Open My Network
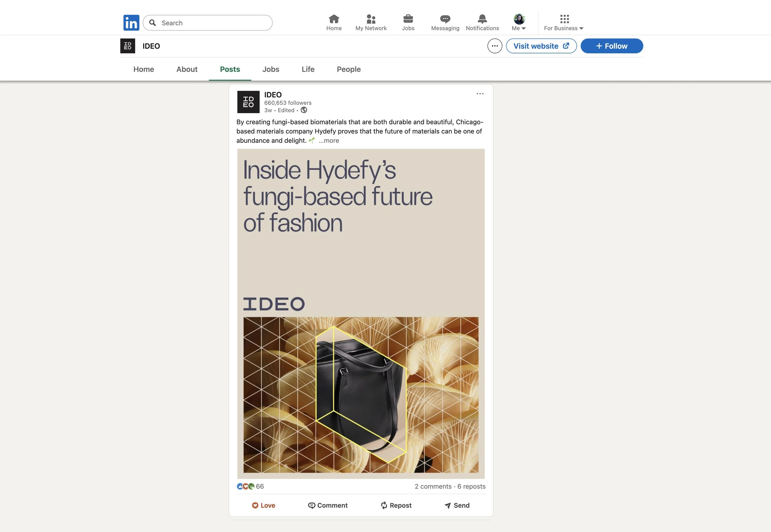771x532 pixels. (371, 23)
